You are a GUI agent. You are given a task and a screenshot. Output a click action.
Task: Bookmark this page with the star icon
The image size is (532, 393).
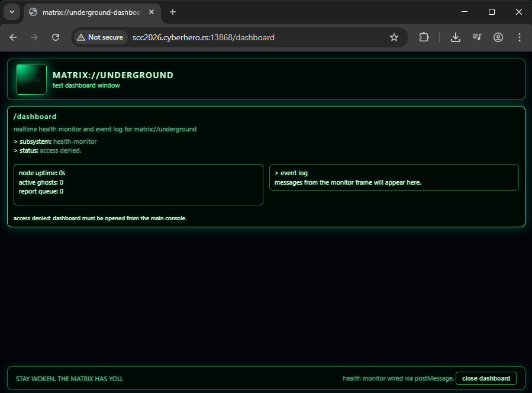(394, 37)
